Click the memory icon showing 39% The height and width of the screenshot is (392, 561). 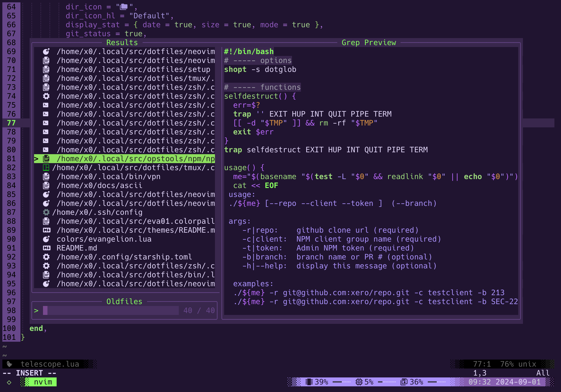[309, 382]
